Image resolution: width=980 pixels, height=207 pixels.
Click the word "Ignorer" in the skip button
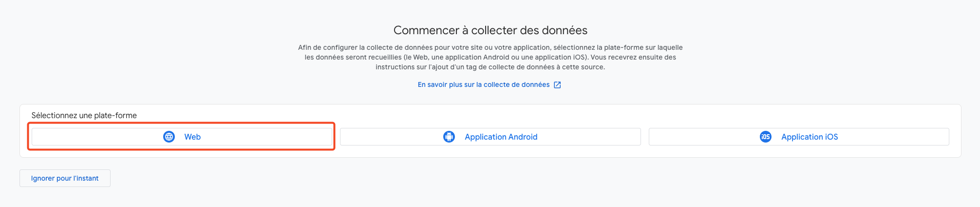43,178
